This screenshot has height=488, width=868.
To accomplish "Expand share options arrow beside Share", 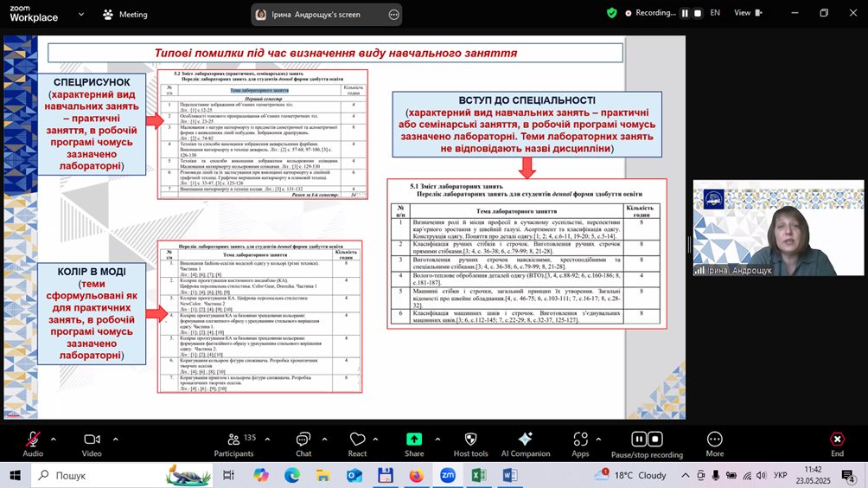I will pyautogui.click(x=437, y=440).
